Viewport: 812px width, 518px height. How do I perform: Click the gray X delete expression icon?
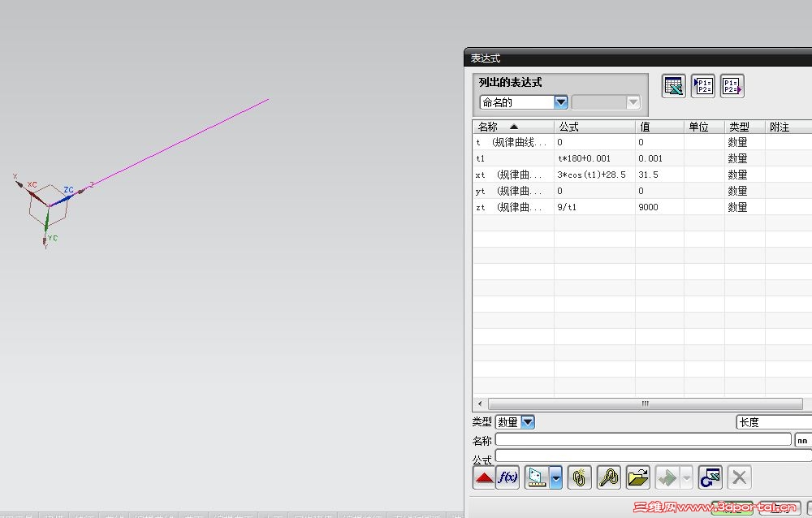click(739, 477)
